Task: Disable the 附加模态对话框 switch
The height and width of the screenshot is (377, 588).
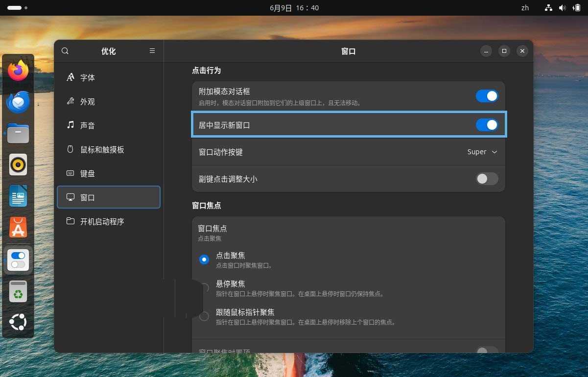Action: click(487, 96)
